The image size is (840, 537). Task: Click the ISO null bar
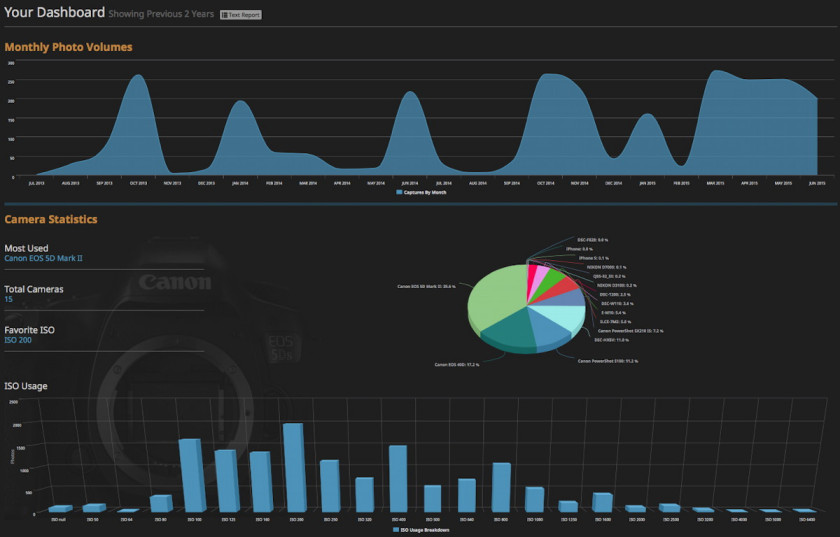click(60, 509)
